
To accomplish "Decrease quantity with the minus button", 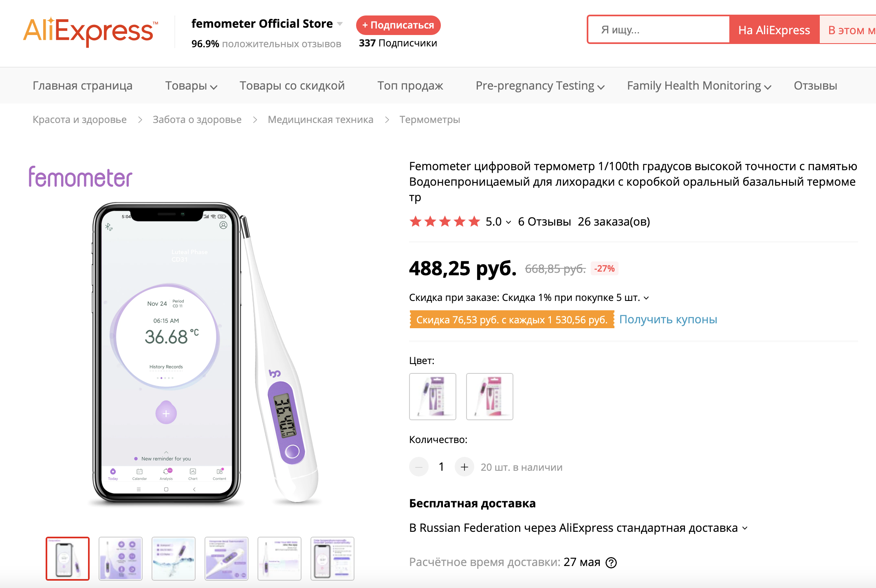I will click(419, 467).
